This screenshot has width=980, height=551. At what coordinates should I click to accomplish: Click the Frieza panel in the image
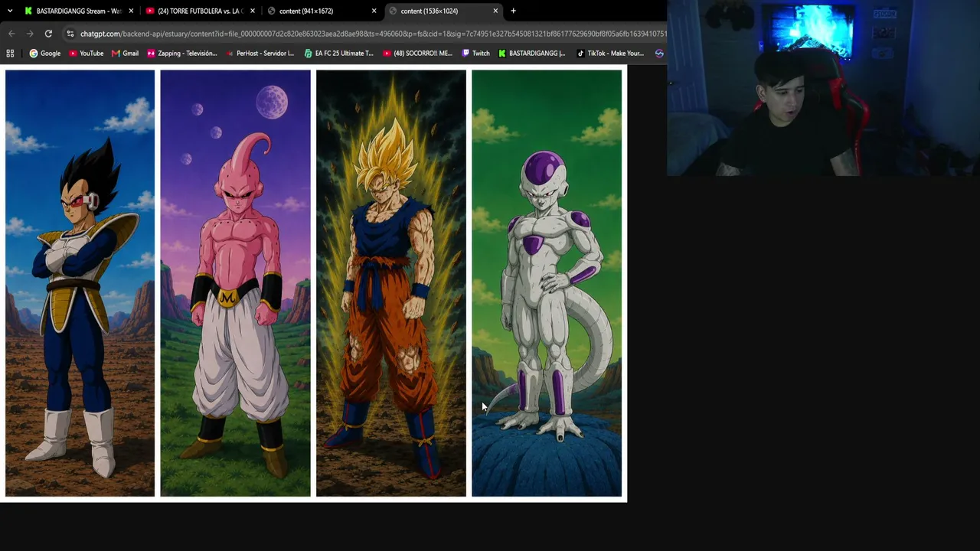tap(547, 283)
